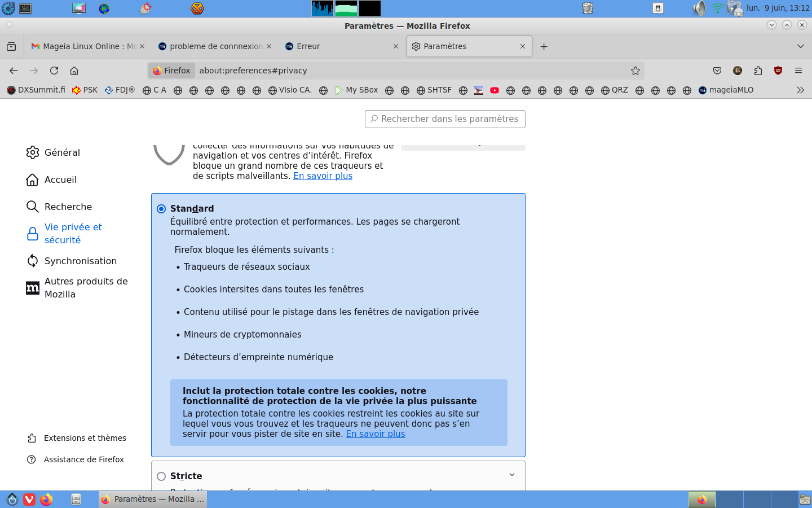Open the Wi-Fi network tray icon
This screenshot has width=812, height=508.
(717, 8)
